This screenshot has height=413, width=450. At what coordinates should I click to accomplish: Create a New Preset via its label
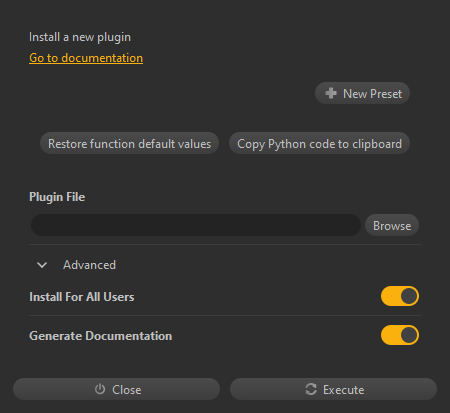click(x=372, y=94)
